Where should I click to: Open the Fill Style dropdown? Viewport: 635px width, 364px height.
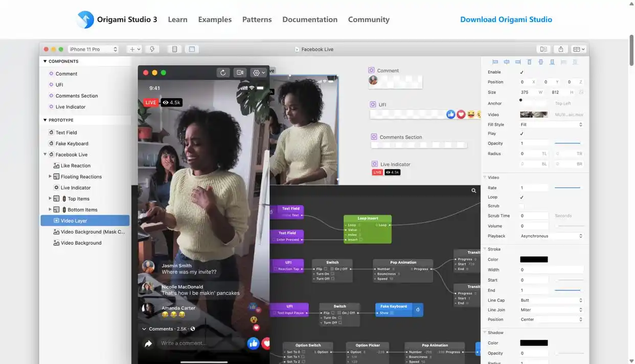click(551, 124)
